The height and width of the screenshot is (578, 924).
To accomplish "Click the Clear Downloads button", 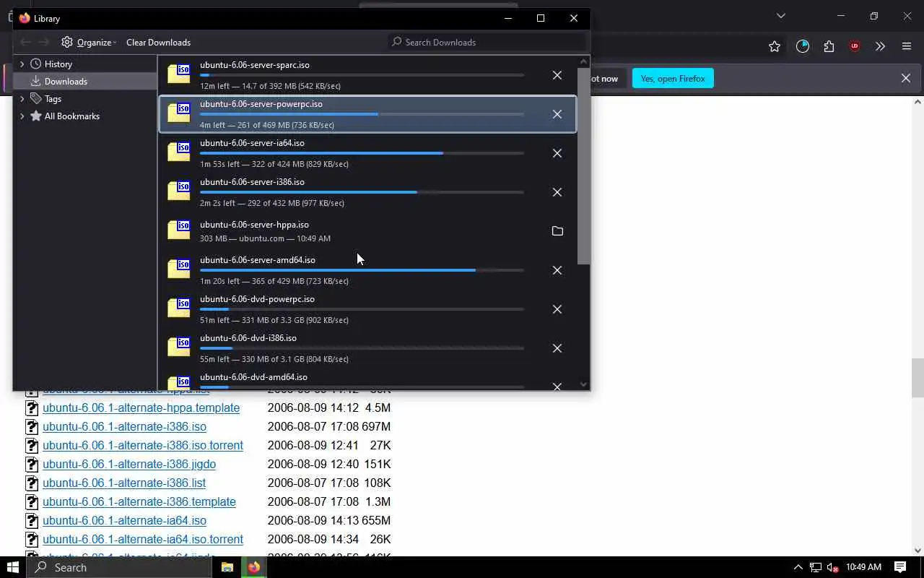I will coord(158,42).
